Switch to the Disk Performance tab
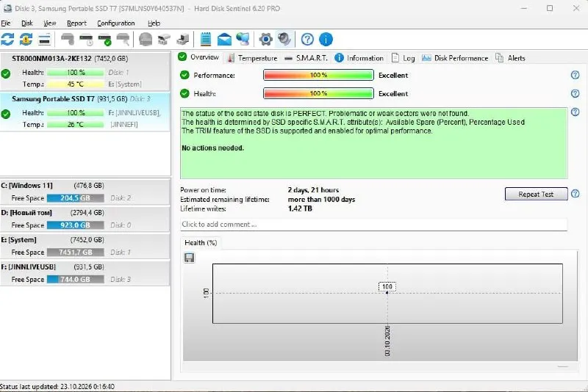The image size is (588, 392). (455, 58)
